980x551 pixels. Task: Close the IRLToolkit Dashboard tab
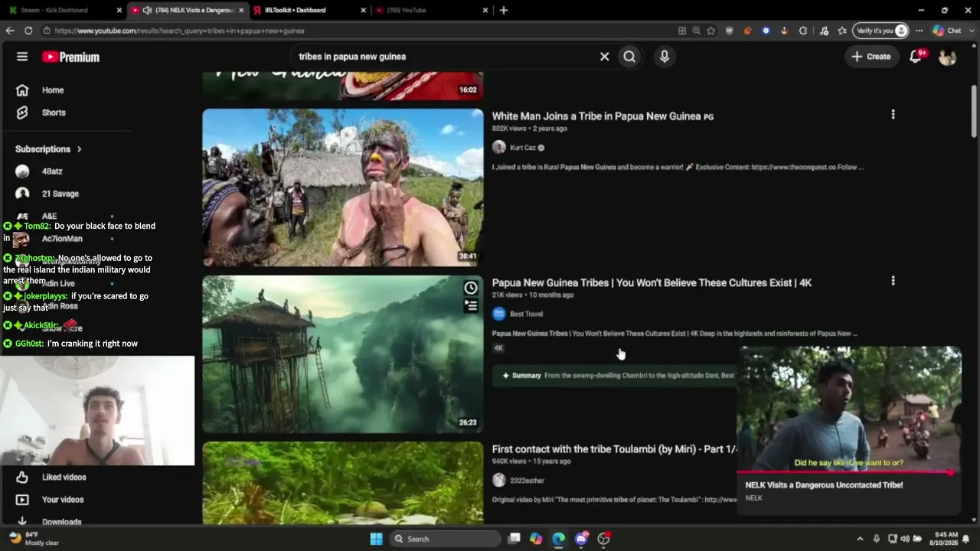pyautogui.click(x=364, y=10)
